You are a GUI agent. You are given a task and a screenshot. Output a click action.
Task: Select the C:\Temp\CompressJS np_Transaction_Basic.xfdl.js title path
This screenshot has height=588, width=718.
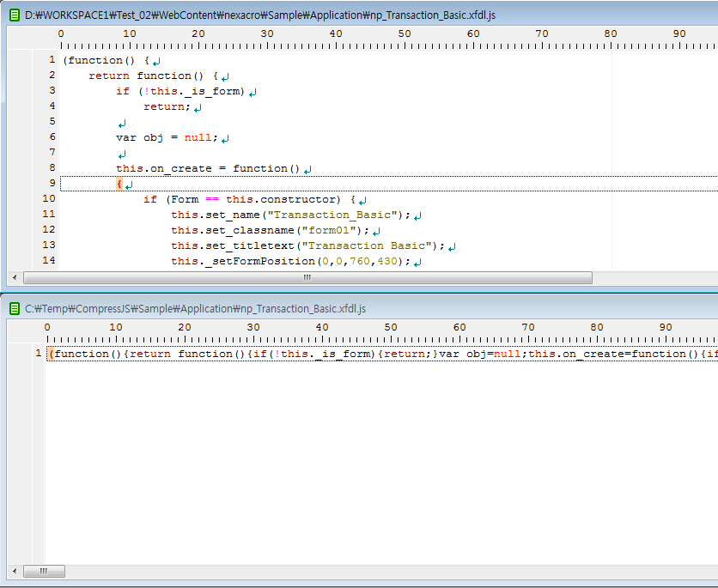click(x=195, y=309)
